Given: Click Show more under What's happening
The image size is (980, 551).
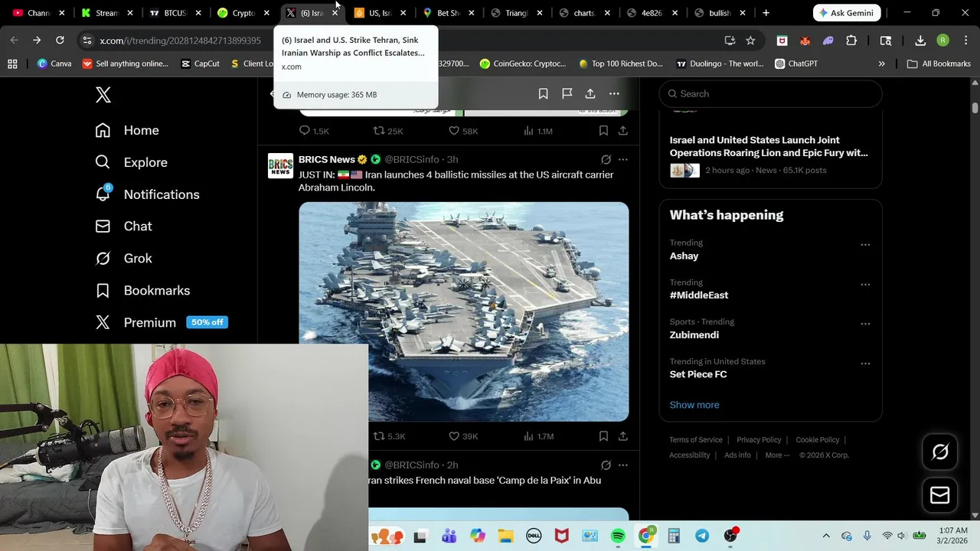Looking at the screenshot, I should (694, 405).
